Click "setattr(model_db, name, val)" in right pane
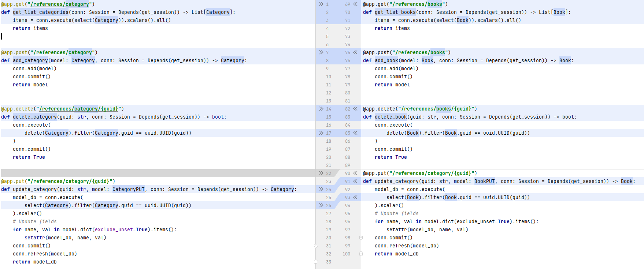 428,229
